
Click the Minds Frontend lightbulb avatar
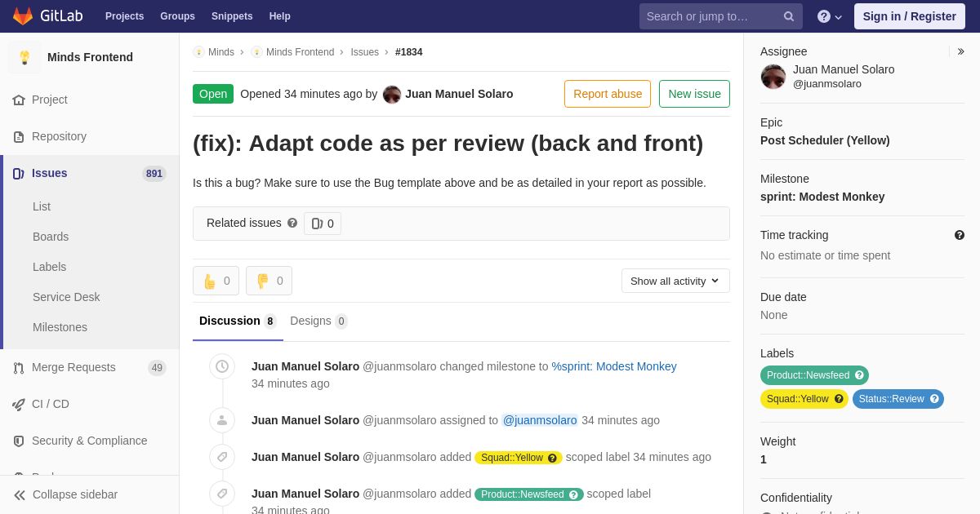pos(24,57)
